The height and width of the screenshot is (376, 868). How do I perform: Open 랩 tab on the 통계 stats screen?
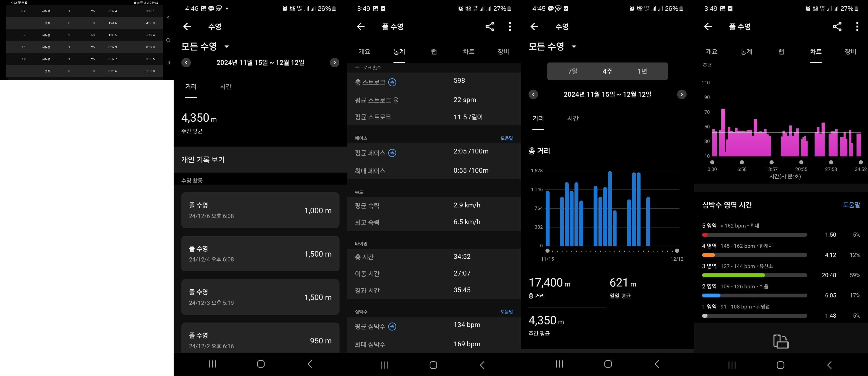click(x=434, y=52)
